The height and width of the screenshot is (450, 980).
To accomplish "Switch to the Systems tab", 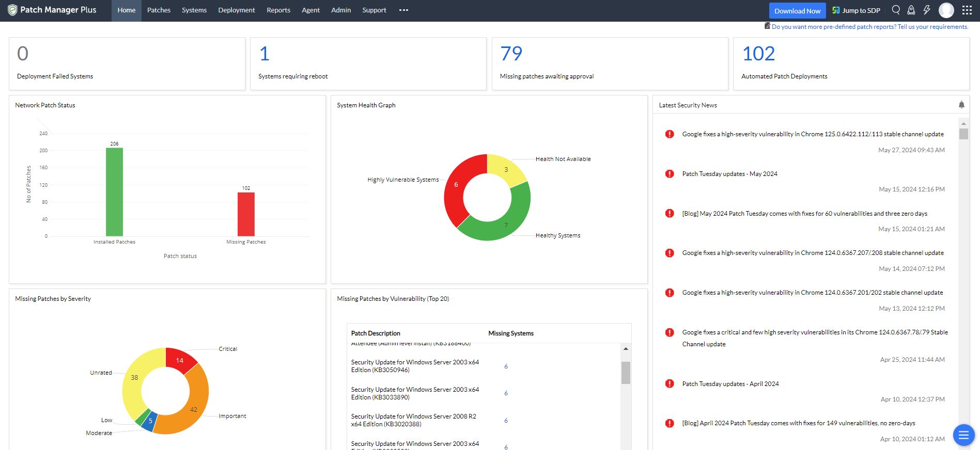I will click(x=194, y=10).
